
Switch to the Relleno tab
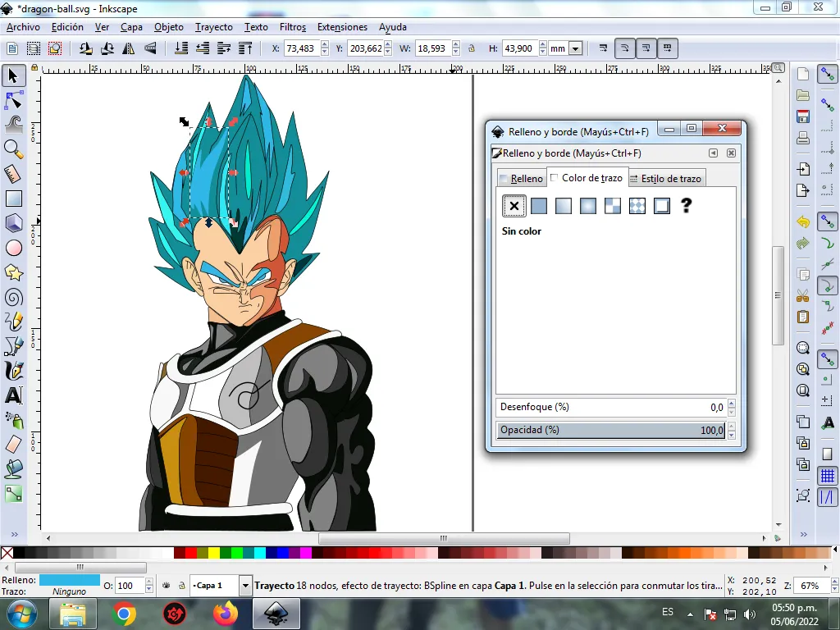tap(521, 178)
